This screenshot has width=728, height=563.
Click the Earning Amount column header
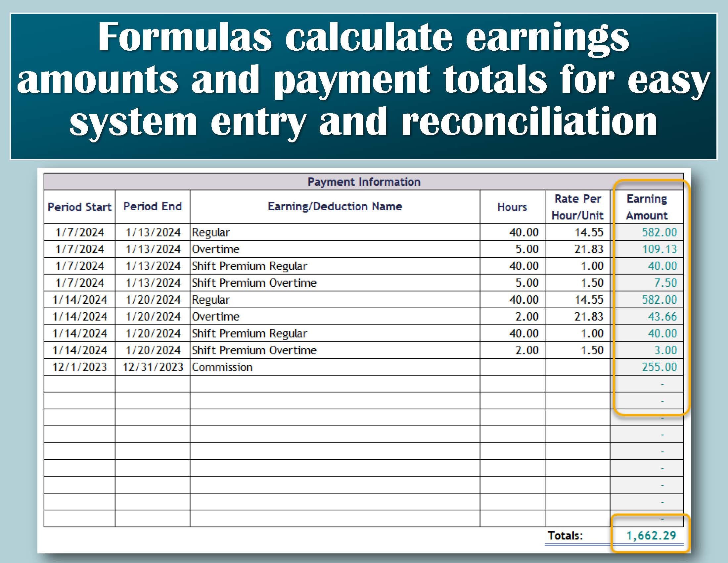tap(647, 207)
